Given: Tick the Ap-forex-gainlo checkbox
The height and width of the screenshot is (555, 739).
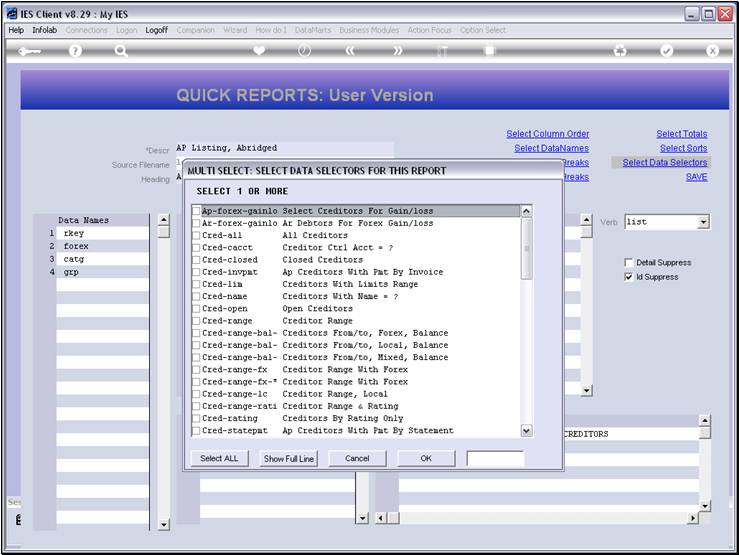Looking at the screenshot, I should tap(196, 211).
